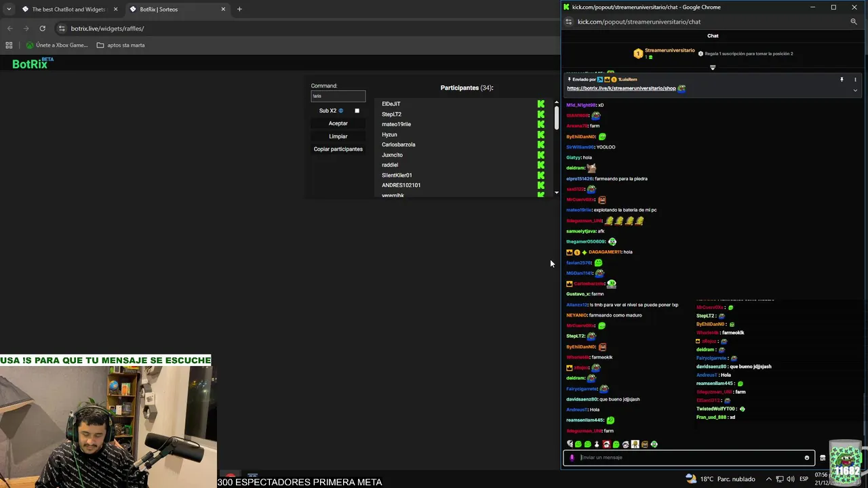868x488 pixels.
Task: Click the 1LuisRem sender name
Action: (627, 79)
